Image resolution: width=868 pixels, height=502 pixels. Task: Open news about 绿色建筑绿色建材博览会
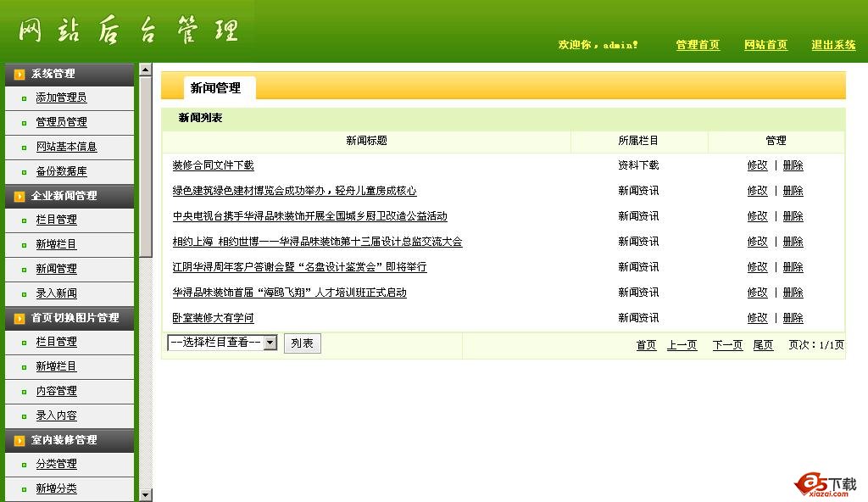(294, 191)
